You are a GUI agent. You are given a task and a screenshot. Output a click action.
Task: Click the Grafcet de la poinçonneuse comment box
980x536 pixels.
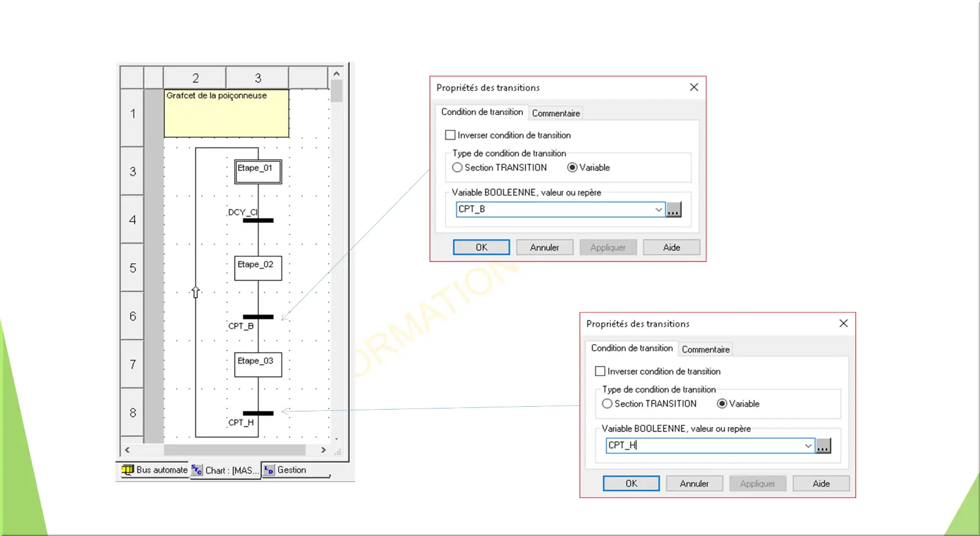coord(227,113)
